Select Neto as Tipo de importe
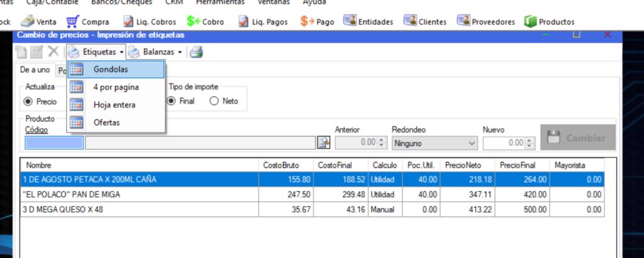 (x=224, y=101)
